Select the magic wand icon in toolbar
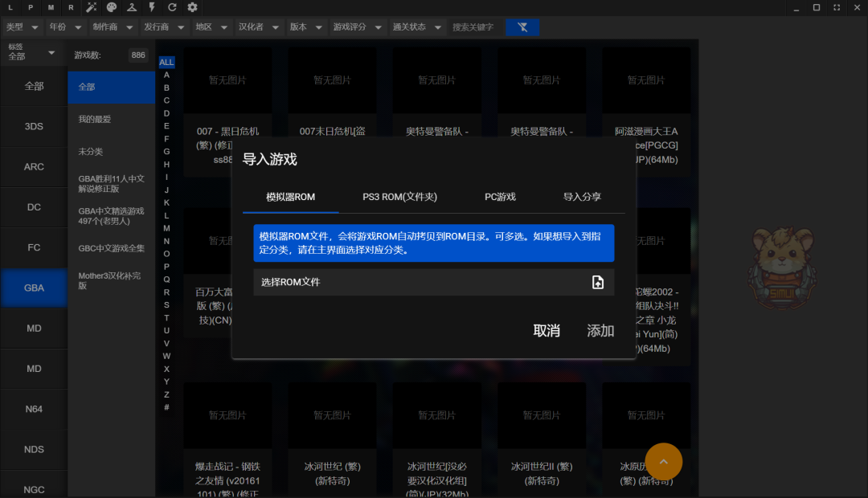The height and width of the screenshot is (498, 868). 91,7
